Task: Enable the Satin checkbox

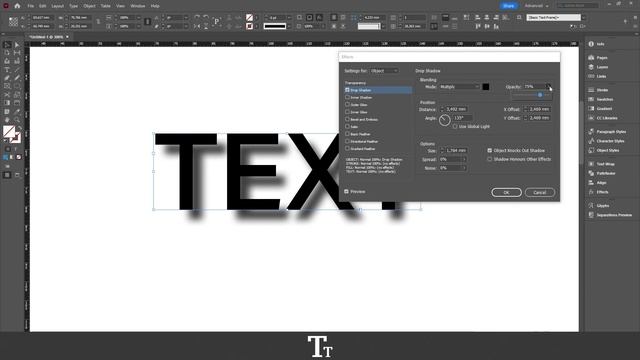Action: point(347,127)
